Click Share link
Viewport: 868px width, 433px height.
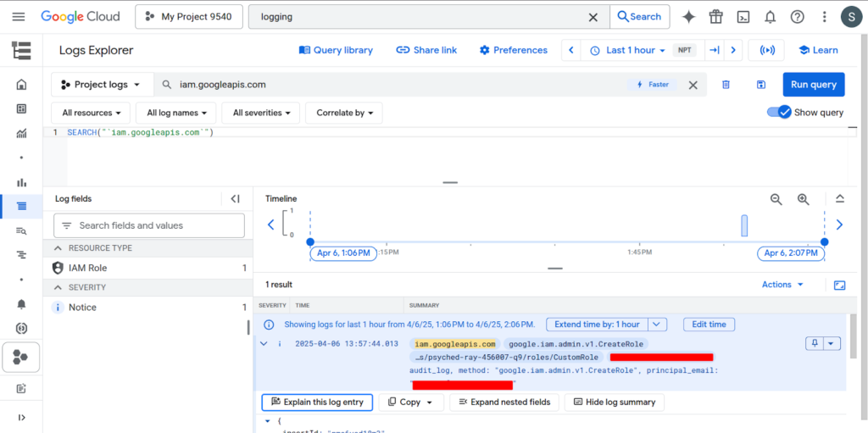(x=427, y=50)
